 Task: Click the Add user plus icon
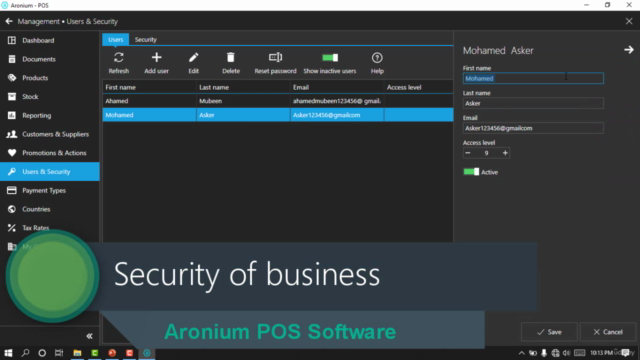(x=156, y=58)
